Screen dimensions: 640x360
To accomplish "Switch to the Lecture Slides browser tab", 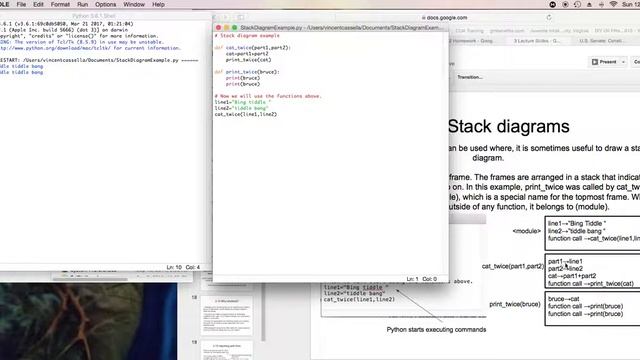I will (537, 41).
